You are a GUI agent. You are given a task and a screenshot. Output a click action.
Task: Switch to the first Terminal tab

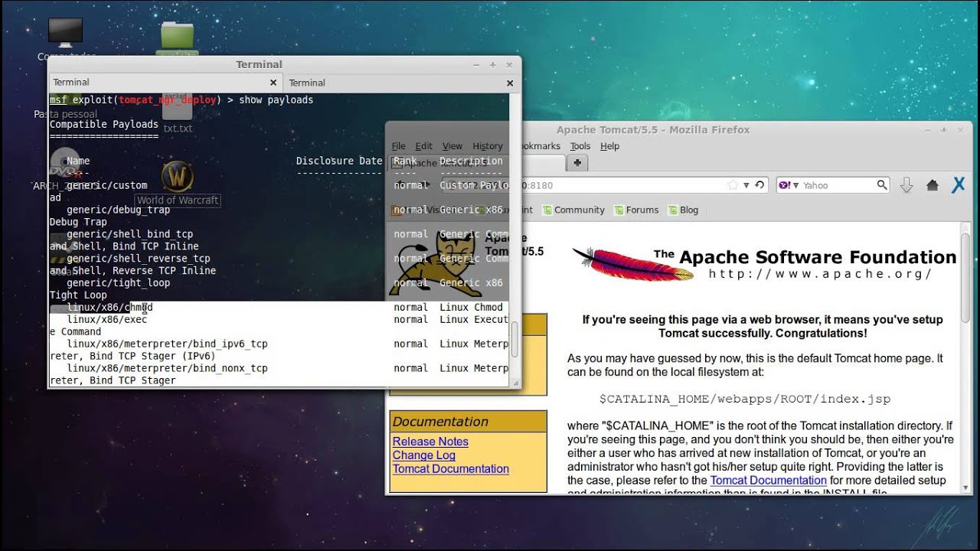(x=165, y=83)
